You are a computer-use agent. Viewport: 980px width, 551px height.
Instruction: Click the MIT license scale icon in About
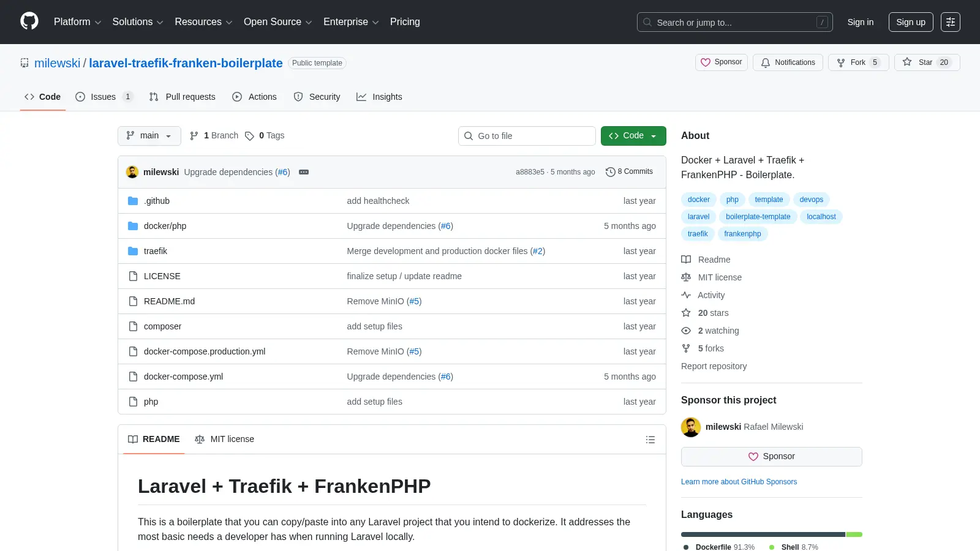click(x=686, y=277)
